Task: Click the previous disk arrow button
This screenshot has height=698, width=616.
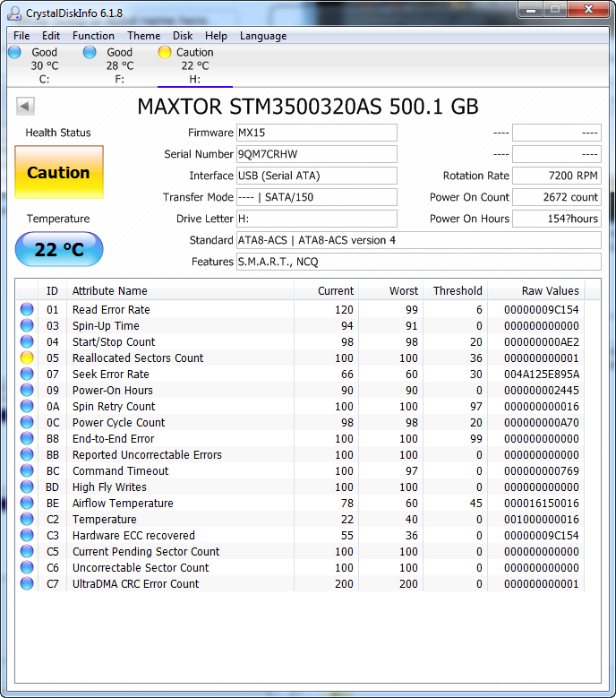Action: (x=25, y=106)
